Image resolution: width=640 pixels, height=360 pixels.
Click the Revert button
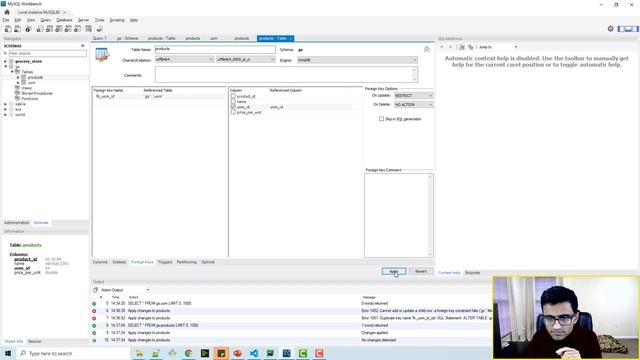coord(421,271)
